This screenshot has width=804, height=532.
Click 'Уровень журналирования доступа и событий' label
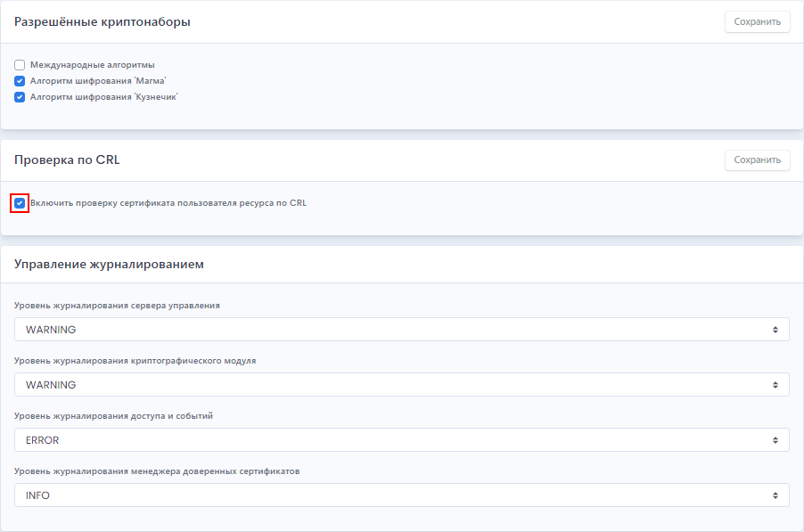pyautogui.click(x=113, y=415)
